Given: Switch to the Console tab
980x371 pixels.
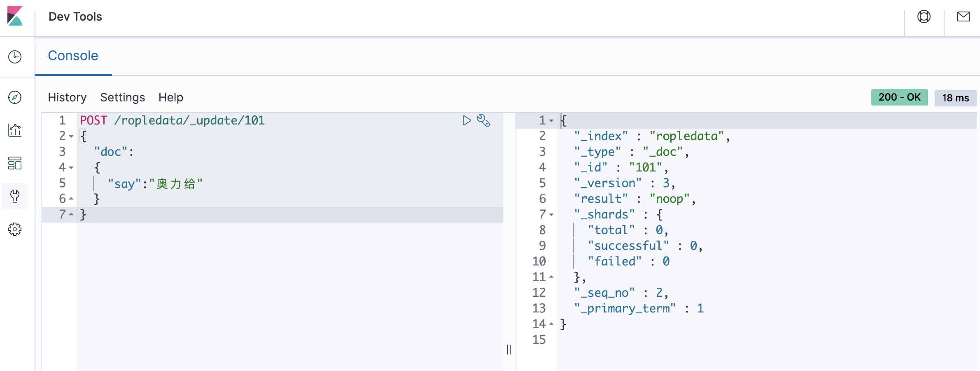Looking at the screenshot, I should pos(73,56).
